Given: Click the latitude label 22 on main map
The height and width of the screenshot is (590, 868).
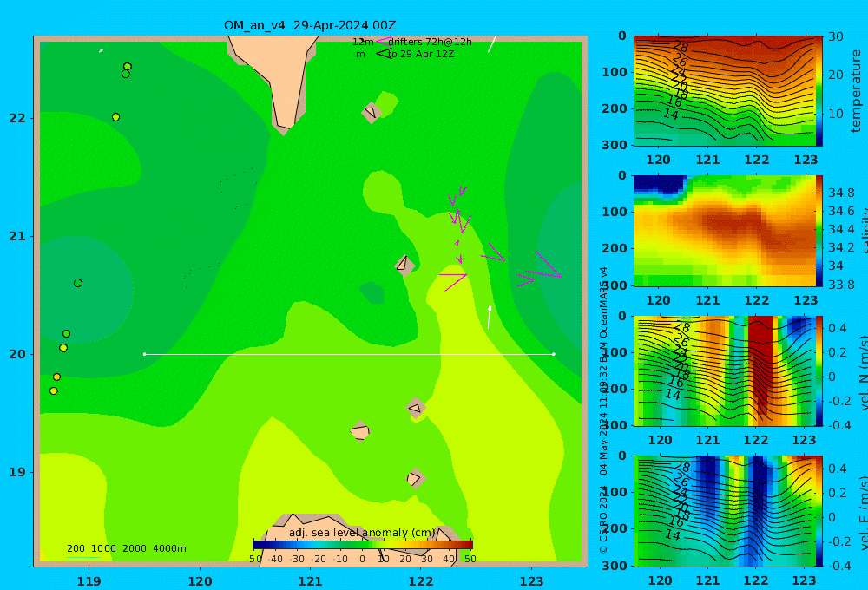Looking at the screenshot, I should (17, 118).
